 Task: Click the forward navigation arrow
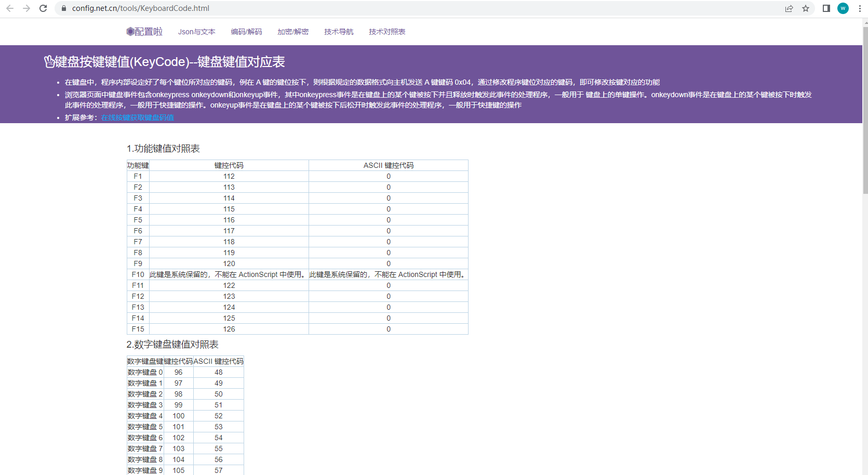tap(26, 8)
